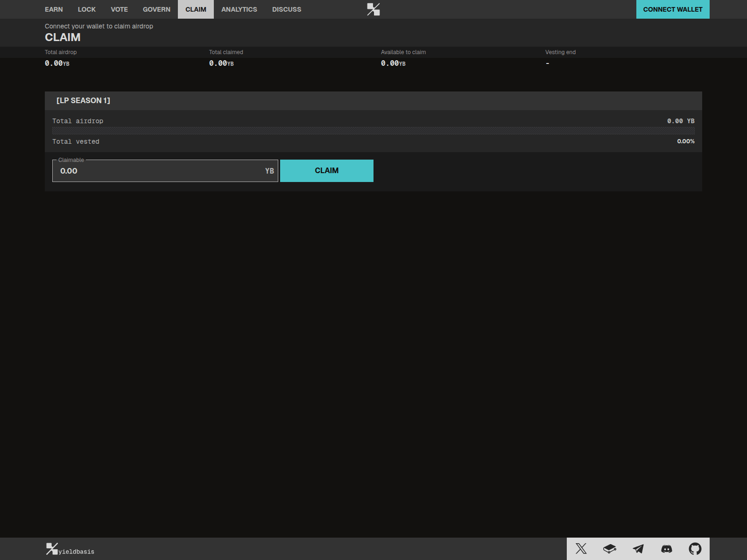Click the '0.00 YB' LP Season airdrop value
Image resolution: width=747 pixels, height=560 pixels.
coord(681,121)
